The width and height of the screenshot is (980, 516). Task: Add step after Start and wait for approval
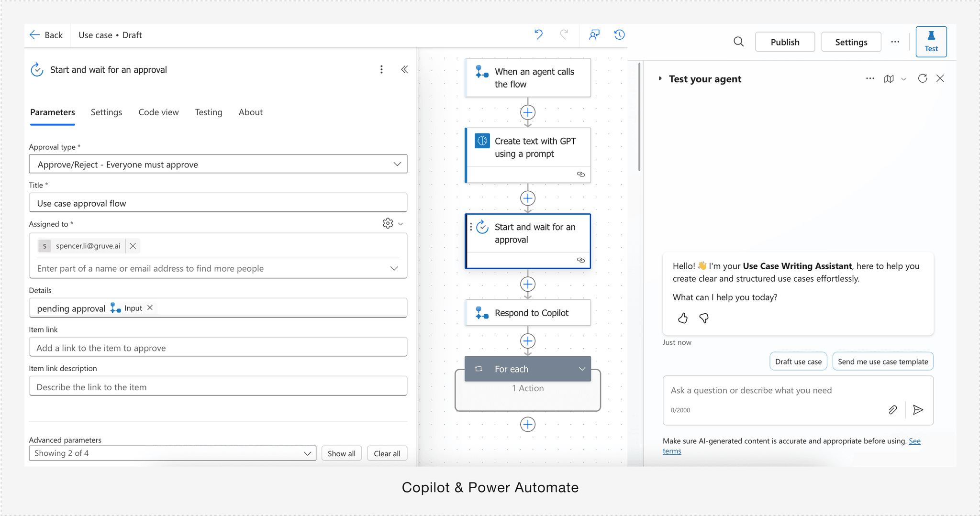tap(528, 284)
